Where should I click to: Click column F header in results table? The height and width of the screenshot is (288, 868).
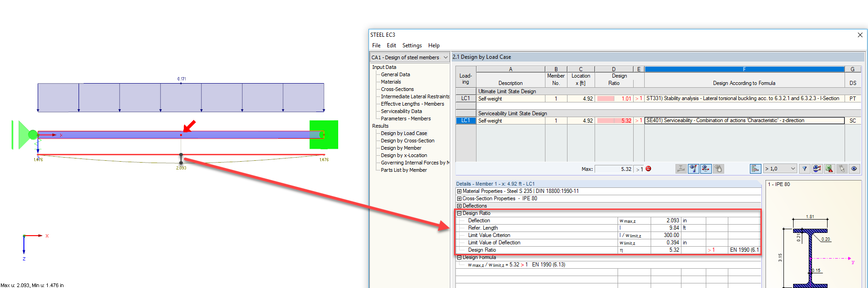[x=744, y=69]
